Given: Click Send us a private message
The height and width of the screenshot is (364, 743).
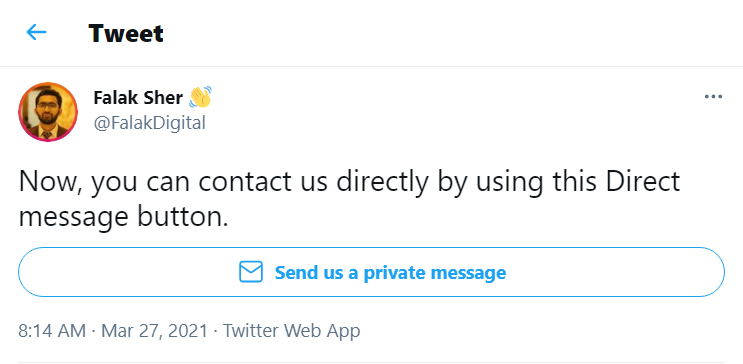Looking at the screenshot, I should 372,272.
